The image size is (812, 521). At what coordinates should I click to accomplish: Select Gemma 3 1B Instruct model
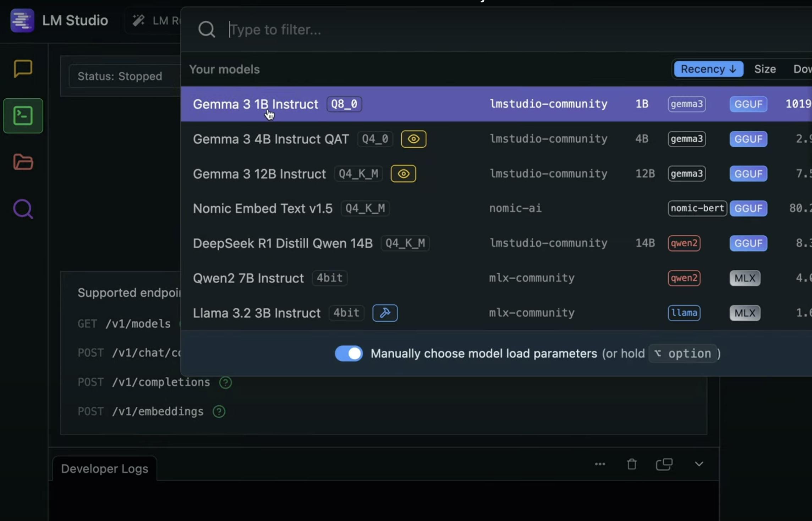click(x=256, y=104)
